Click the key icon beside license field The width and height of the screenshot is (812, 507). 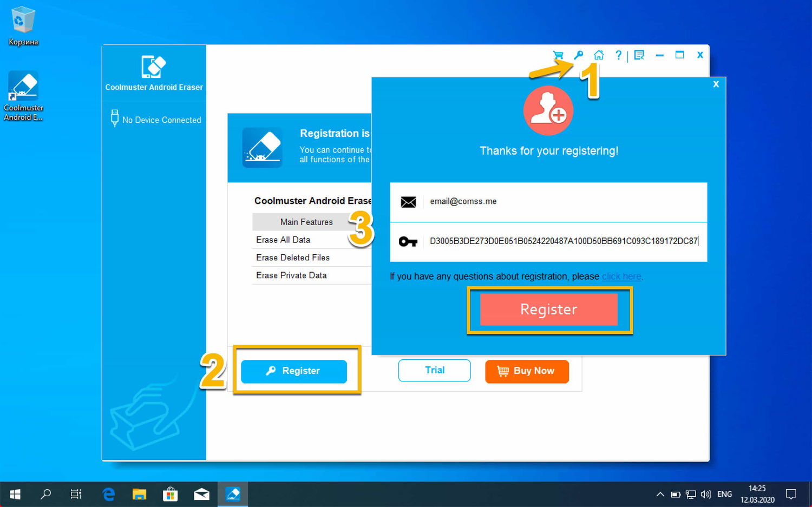[408, 241]
